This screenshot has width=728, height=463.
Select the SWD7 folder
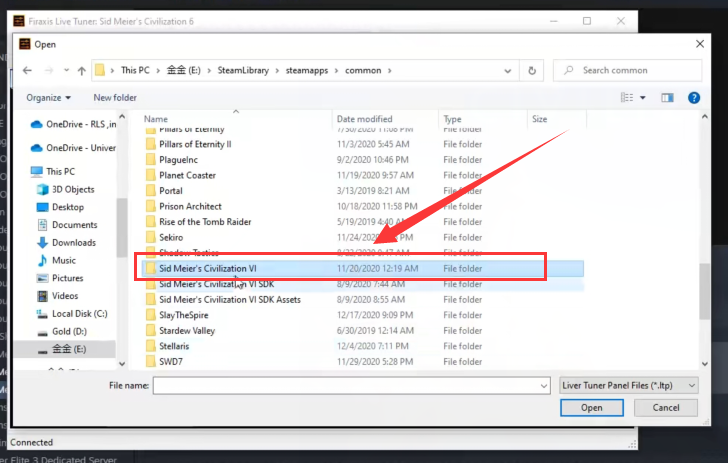pos(170,362)
